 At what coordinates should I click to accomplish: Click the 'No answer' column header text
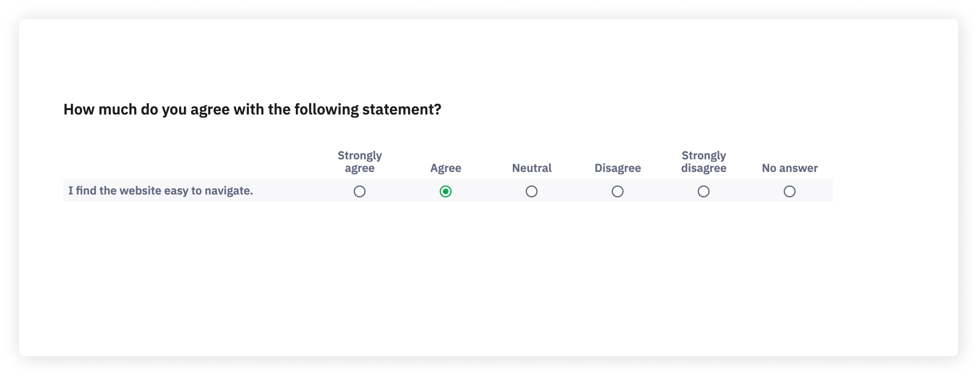pyautogui.click(x=789, y=168)
